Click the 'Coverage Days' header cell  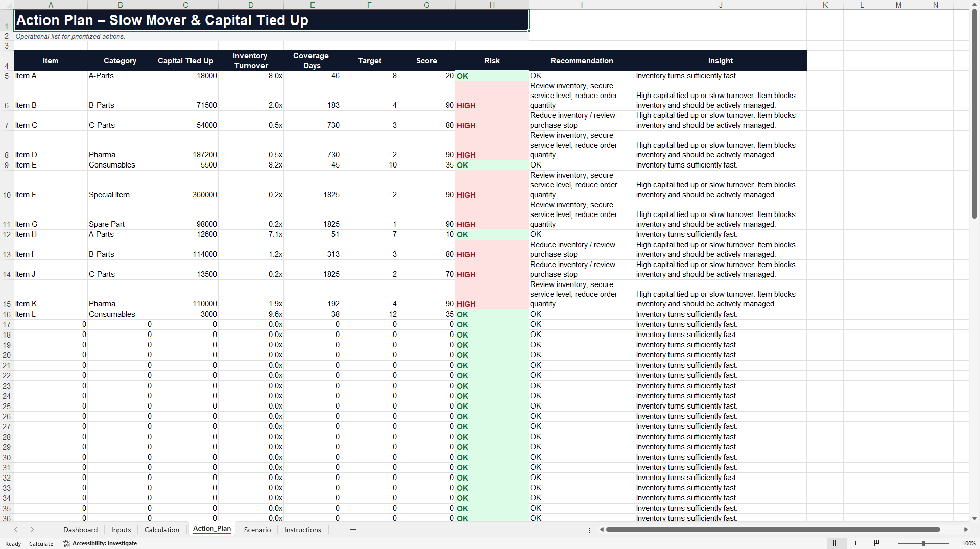click(312, 61)
